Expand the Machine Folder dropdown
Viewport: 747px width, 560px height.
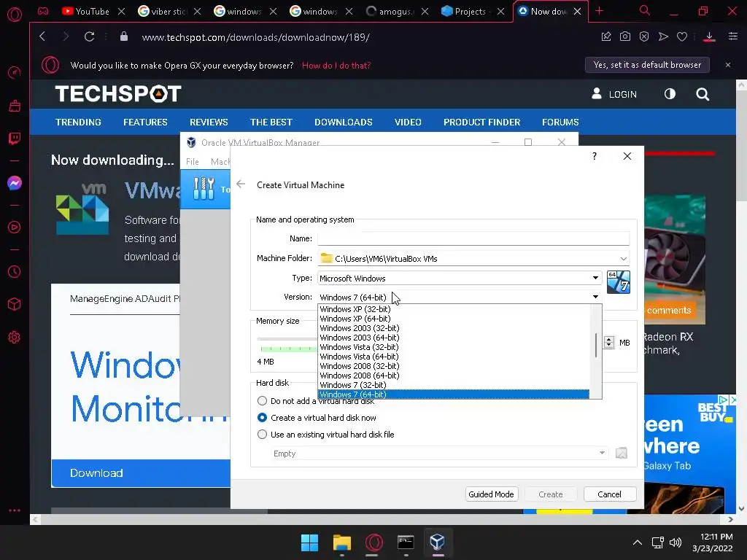click(x=623, y=259)
